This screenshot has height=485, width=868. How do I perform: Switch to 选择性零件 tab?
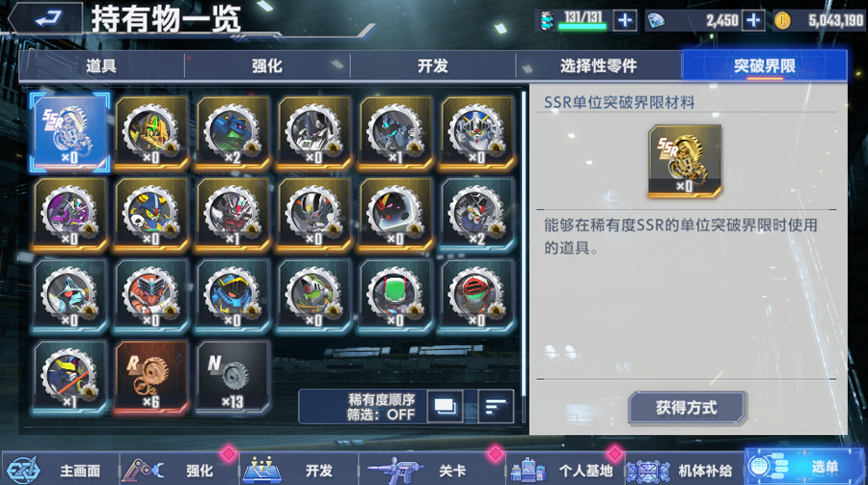point(598,66)
